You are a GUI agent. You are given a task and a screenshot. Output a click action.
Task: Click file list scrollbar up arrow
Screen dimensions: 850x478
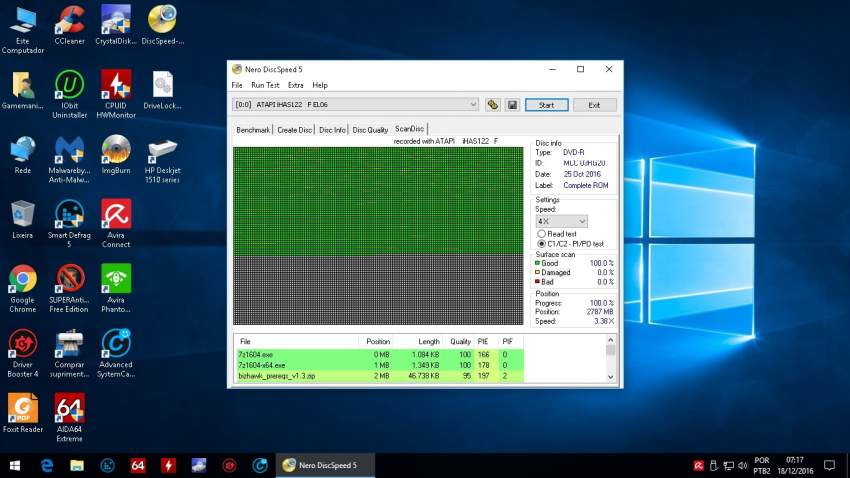coord(610,340)
